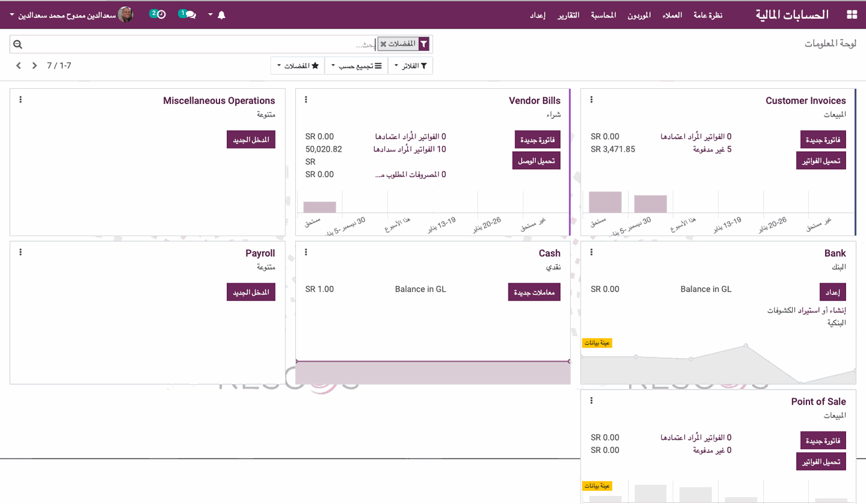Image resolution: width=866 pixels, height=504 pixels.
Task: Open Customer Invoices card kebab menu
Action: tap(591, 100)
